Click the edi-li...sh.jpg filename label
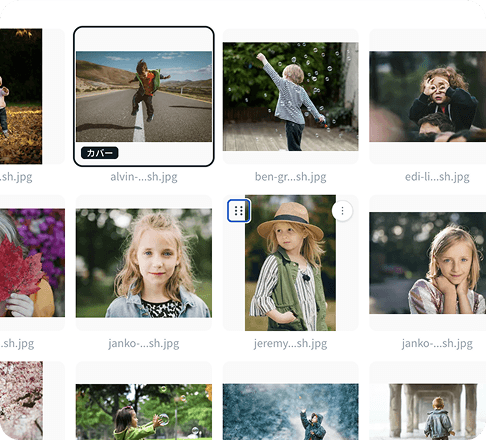The height and width of the screenshot is (440, 486). tap(437, 177)
